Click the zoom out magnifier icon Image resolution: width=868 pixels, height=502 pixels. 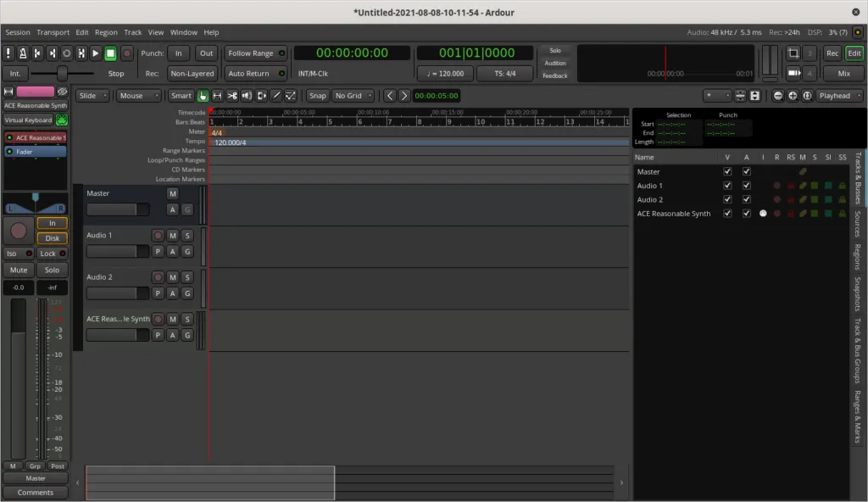coord(778,96)
